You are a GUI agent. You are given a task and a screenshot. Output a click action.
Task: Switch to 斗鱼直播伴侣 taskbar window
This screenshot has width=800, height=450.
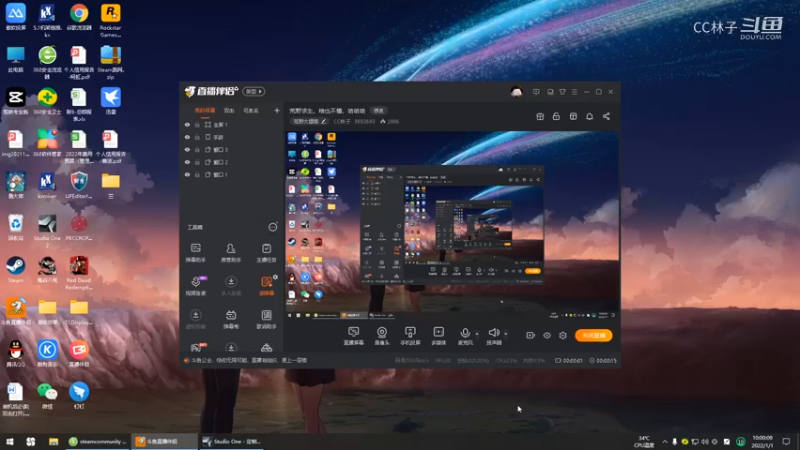coord(164,441)
